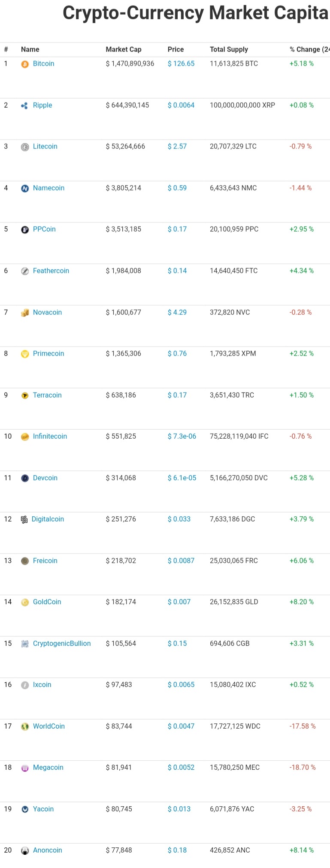
Task: Open the Yacoin name link
Action: point(43,809)
